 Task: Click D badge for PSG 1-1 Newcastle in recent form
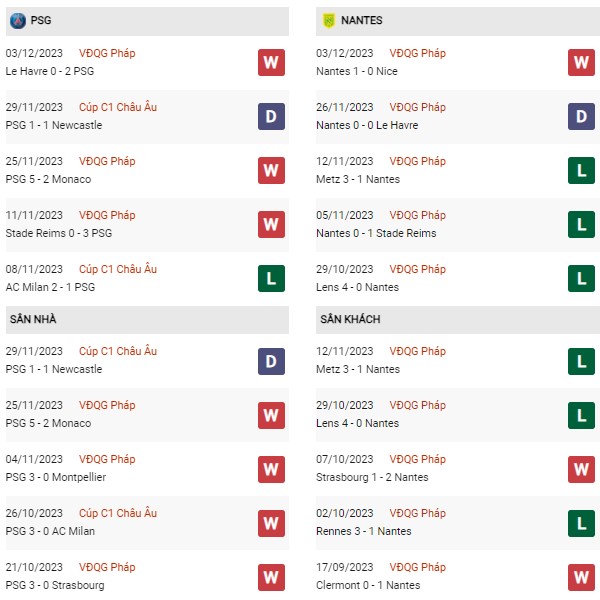271,116
